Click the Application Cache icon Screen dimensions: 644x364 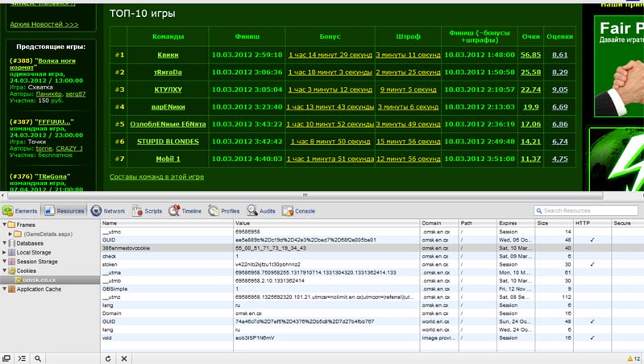11,289
